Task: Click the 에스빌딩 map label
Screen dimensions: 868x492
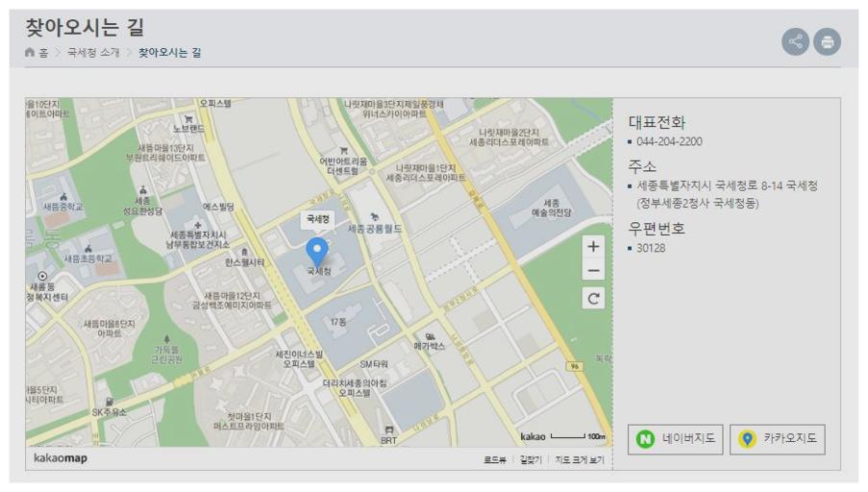Action: tap(218, 207)
